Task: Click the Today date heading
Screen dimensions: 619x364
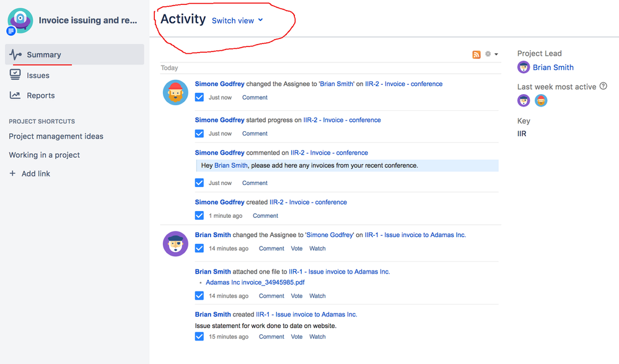Action: click(169, 68)
